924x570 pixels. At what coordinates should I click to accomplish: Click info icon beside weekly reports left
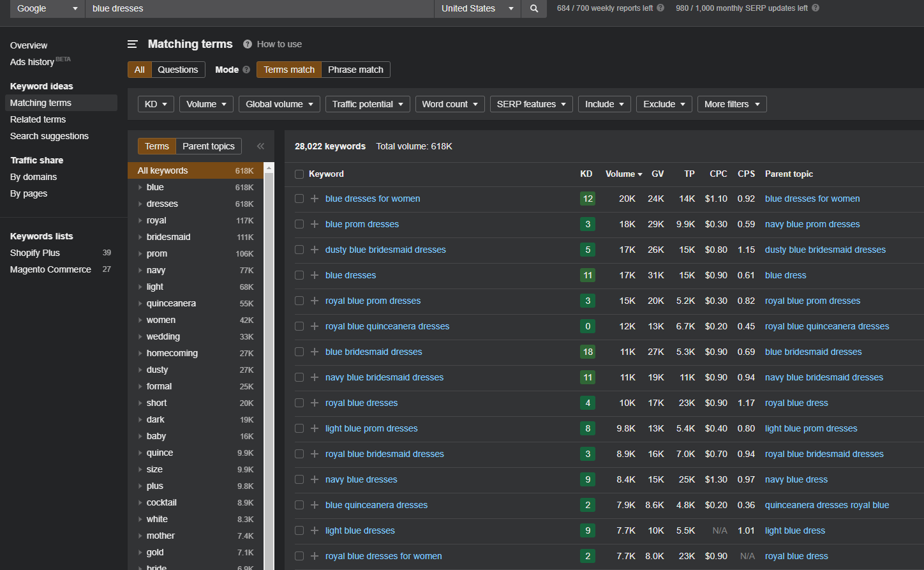pos(660,8)
